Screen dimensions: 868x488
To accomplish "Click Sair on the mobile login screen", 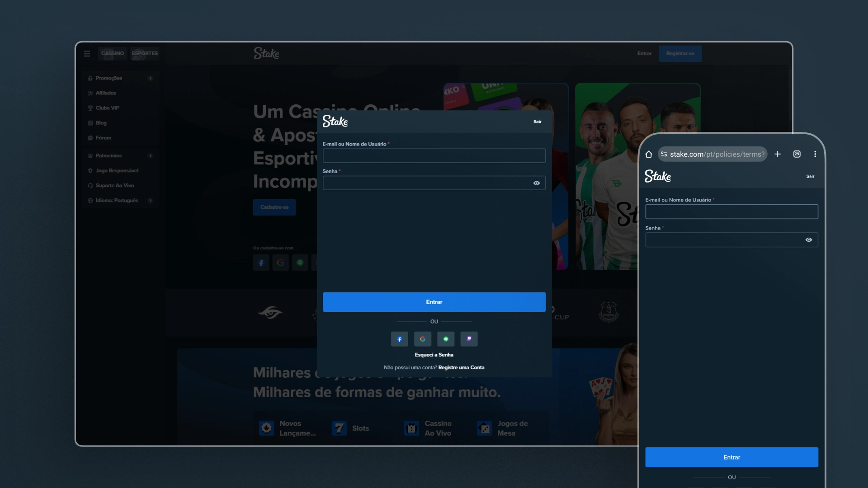I will pyautogui.click(x=810, y=176).
